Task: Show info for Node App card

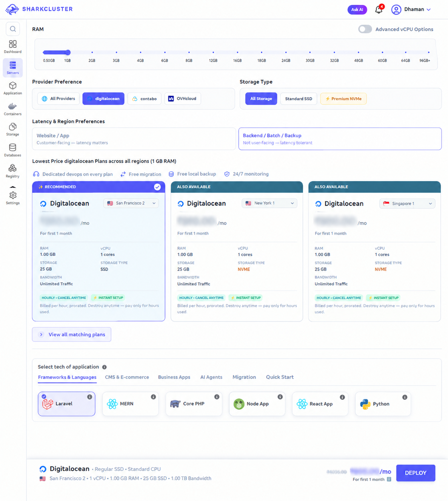Action: click(x=280, y=397)
